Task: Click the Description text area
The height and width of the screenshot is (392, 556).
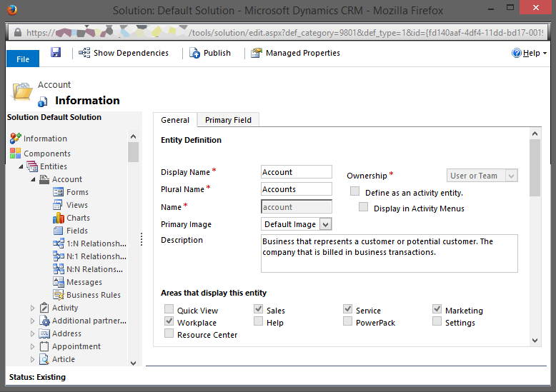Action: click(x=389, y=253)
